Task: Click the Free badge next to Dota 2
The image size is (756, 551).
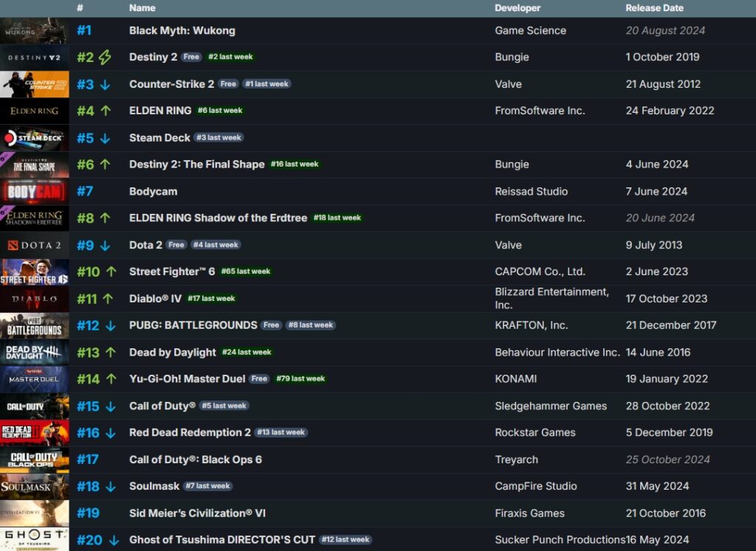Action: (x=175, y=245)
